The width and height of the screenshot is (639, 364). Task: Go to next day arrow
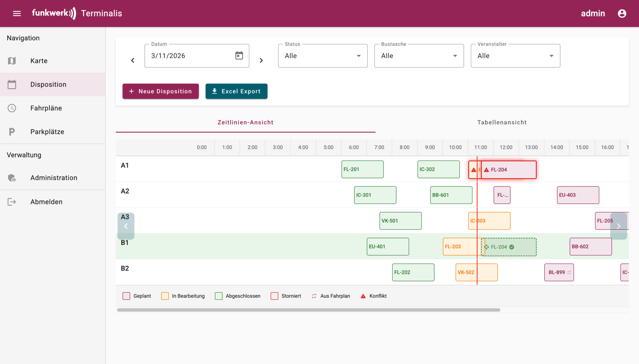261,60
